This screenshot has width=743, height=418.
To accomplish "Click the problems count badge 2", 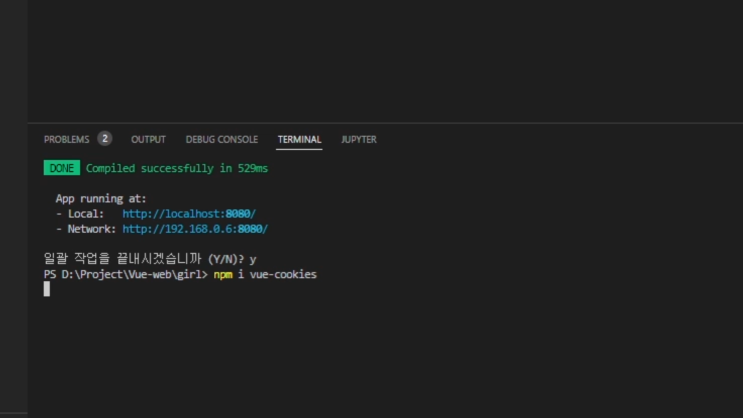I will (x=105, y=138).
